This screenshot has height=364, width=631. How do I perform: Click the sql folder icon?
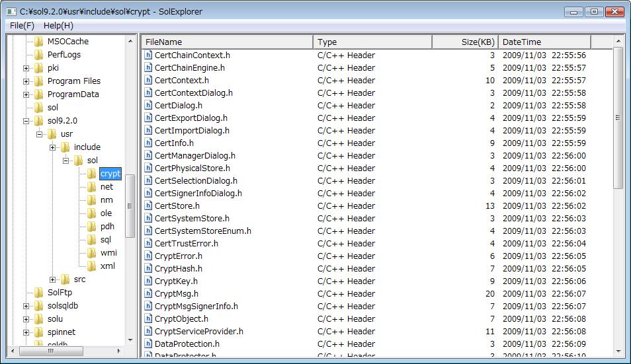click(92, 239)
